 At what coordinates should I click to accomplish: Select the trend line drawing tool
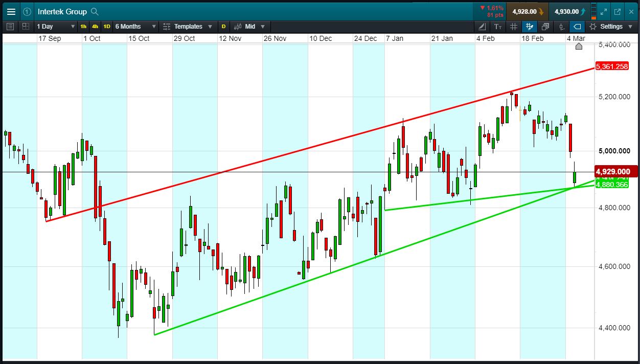click(483, 27)
